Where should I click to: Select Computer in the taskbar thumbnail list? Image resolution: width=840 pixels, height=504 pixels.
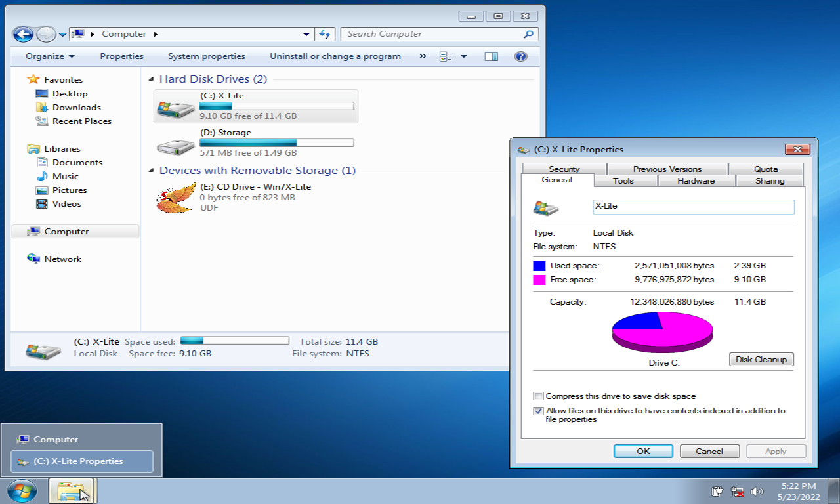[x=82, y=439]
